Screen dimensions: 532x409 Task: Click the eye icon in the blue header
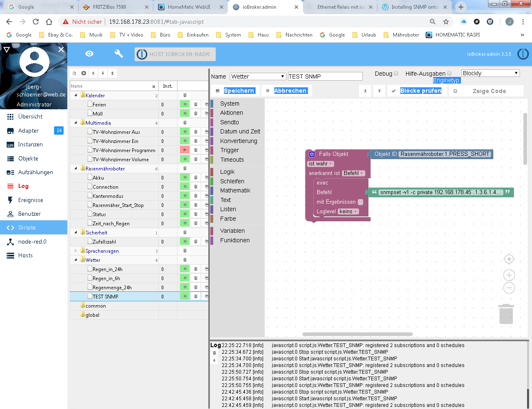89,54
